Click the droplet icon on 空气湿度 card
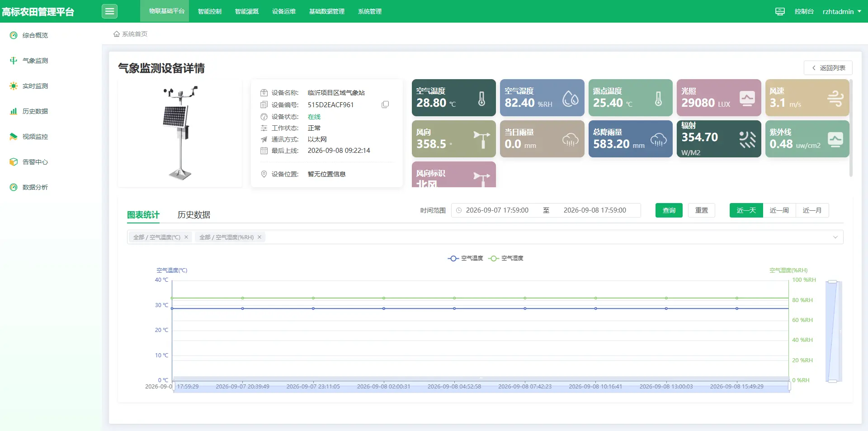This screenshot has height=431, width=868. pyautogui.click(x=571, y=98)
